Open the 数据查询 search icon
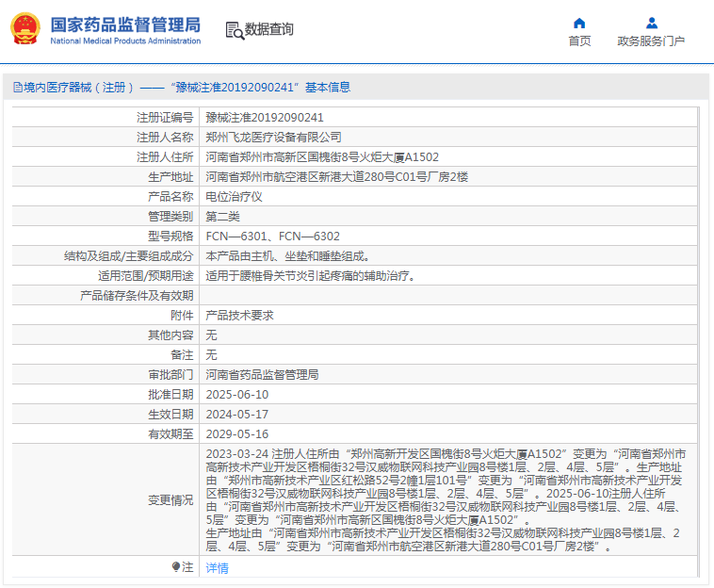 point(235,30)
